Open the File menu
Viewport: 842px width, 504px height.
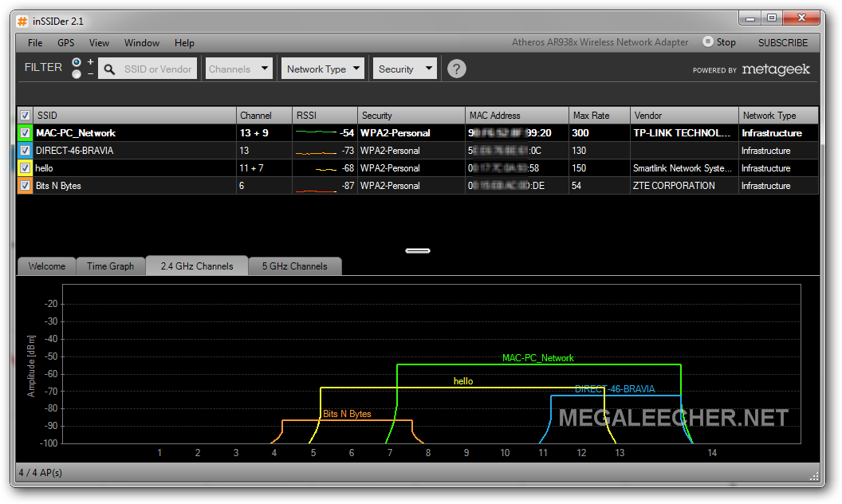[x=35, y=43]
